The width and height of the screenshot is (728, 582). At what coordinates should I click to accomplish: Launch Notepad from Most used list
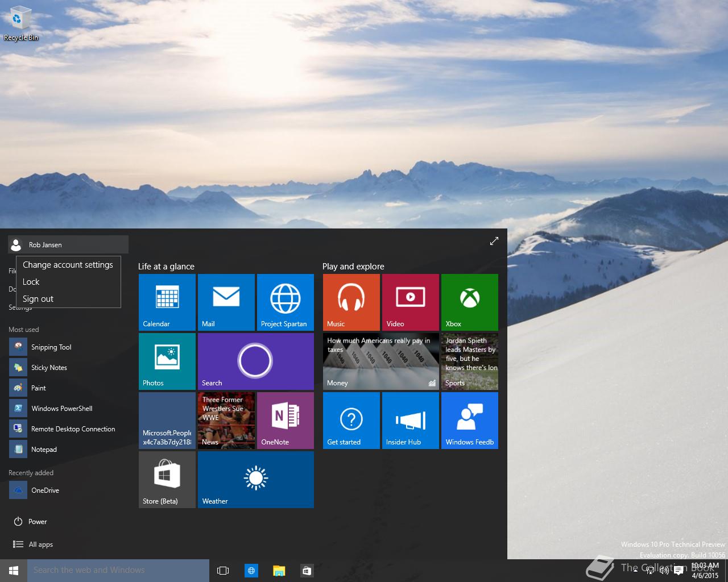[x=68, y=450]
